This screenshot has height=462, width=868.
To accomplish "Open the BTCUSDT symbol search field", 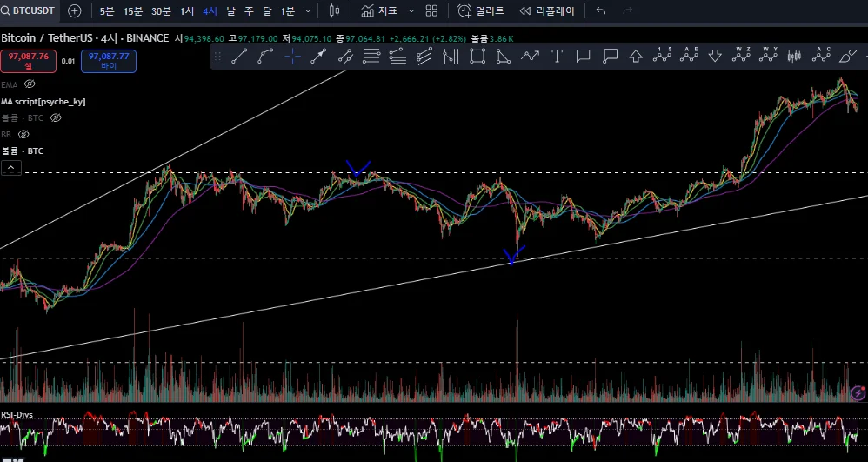I will (x=28, y=11).
